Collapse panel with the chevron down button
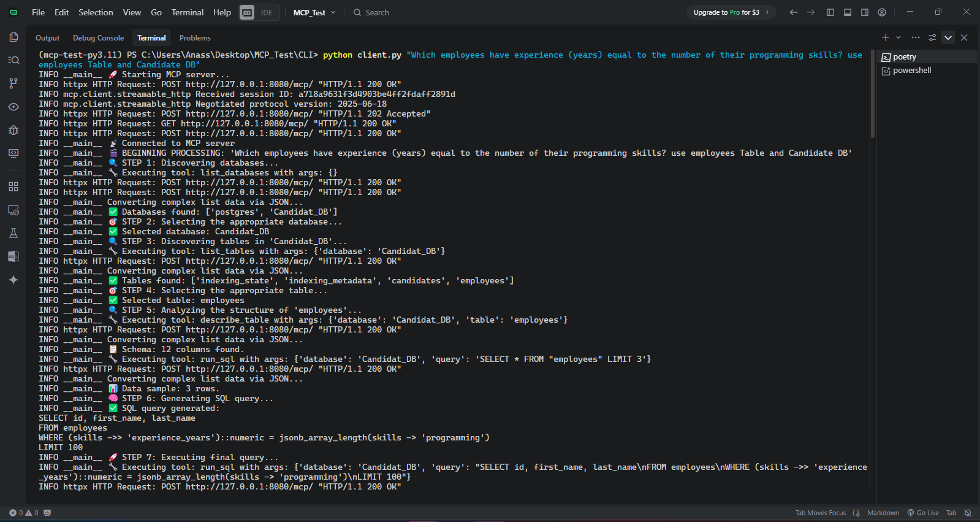 (948, 37)
